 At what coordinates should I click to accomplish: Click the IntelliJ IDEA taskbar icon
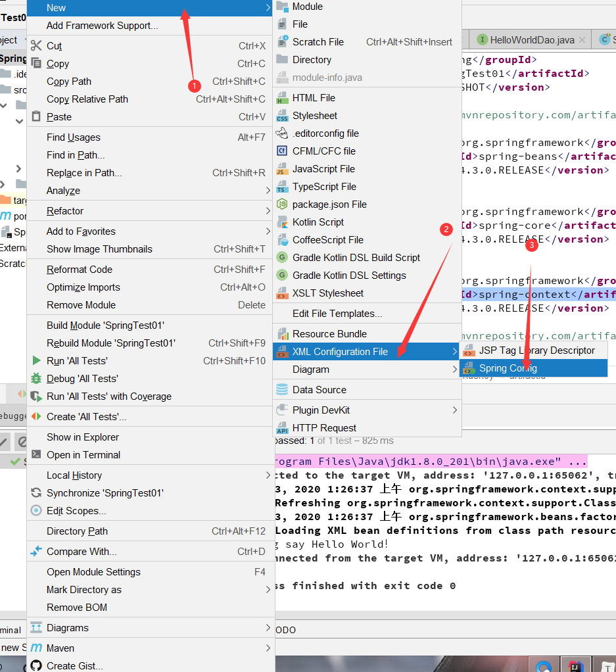click(575, 665)
